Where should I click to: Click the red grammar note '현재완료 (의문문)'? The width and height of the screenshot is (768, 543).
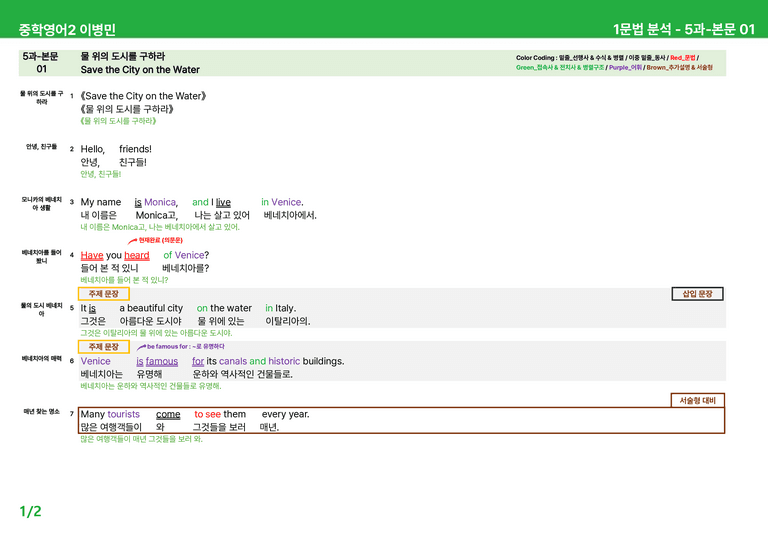coord(160,240)
